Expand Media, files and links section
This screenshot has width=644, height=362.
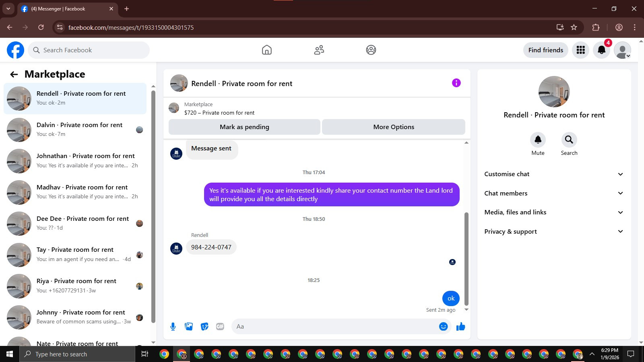554,212
